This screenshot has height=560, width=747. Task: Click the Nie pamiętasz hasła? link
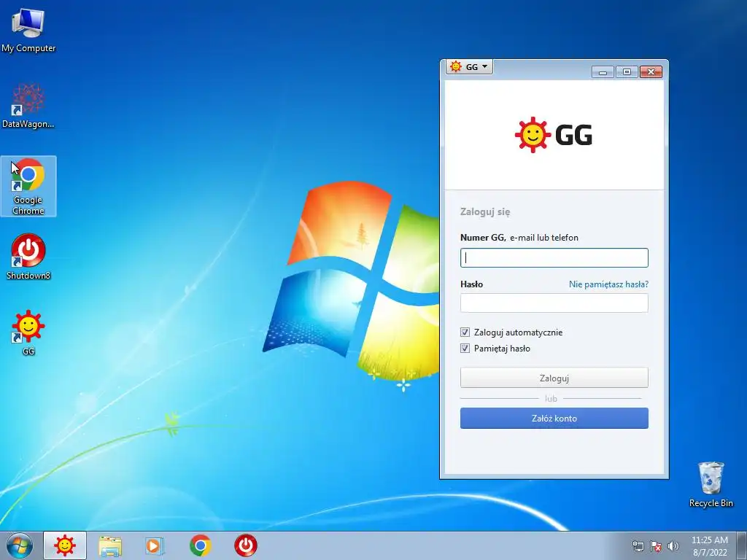coord(608,284)
